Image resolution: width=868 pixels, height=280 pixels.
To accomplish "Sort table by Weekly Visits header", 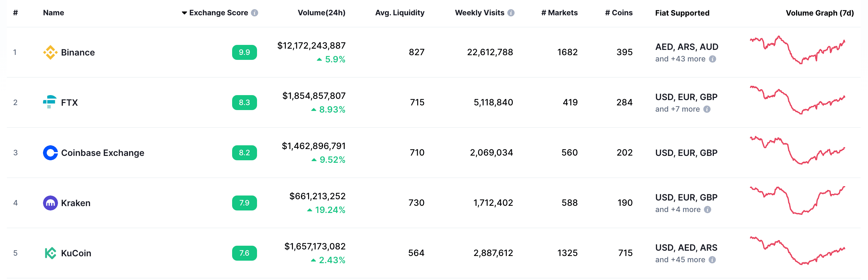I will 479,13.
